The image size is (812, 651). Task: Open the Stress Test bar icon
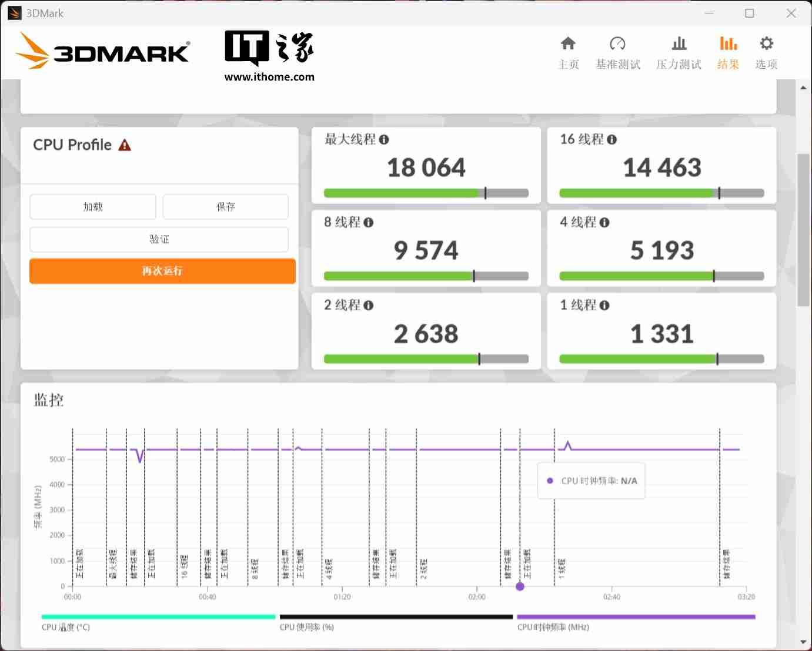pos(679,44)
